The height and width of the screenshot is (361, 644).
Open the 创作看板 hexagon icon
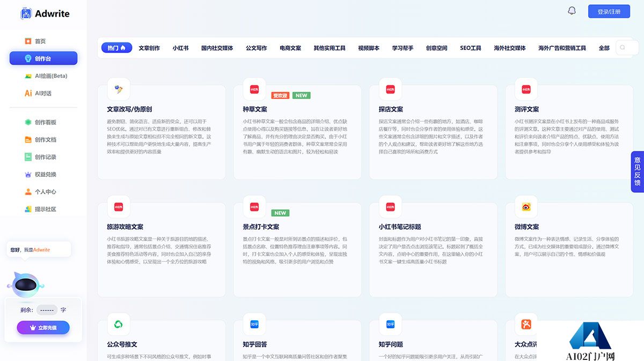click(x=28, y=122)
